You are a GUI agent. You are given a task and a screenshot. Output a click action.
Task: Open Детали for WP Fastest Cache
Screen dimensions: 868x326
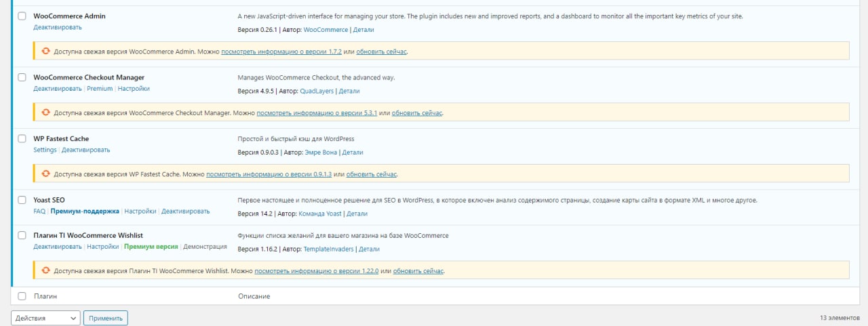pyautogui.click(x=353, y=152)
